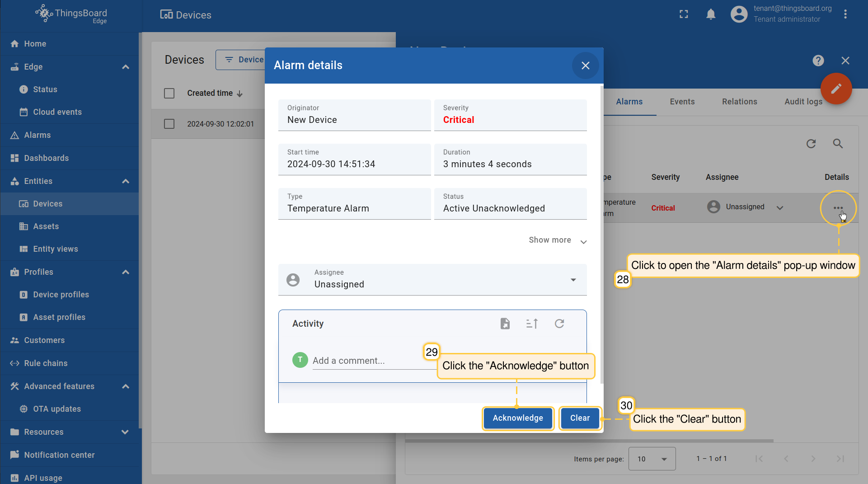Check the 2024-09-30 12:02:01 device row
Image resolution: width=868 pixels, height=484 pixels.
169,124
